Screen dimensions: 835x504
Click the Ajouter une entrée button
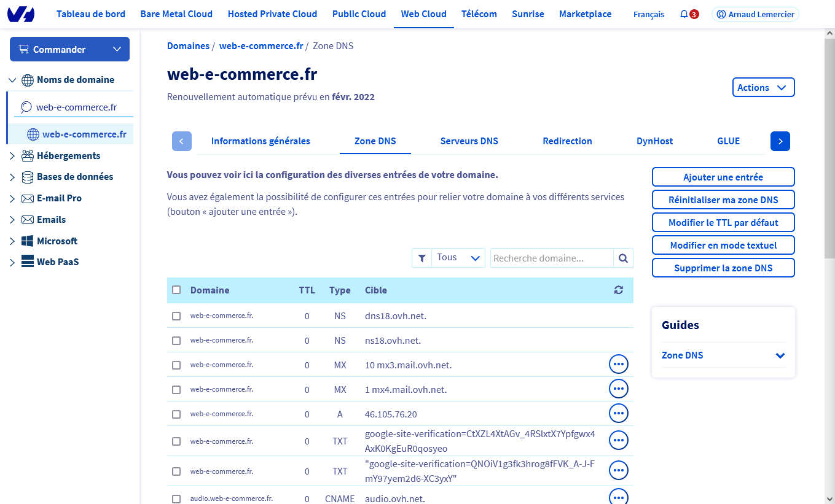click(723, 177)
